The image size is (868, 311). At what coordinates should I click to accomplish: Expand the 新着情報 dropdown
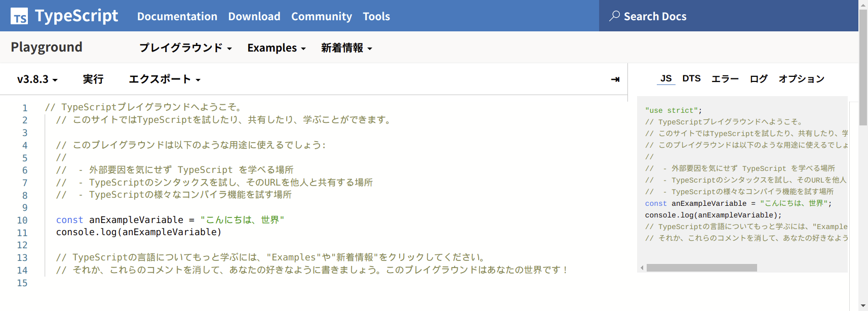point(346,48)
